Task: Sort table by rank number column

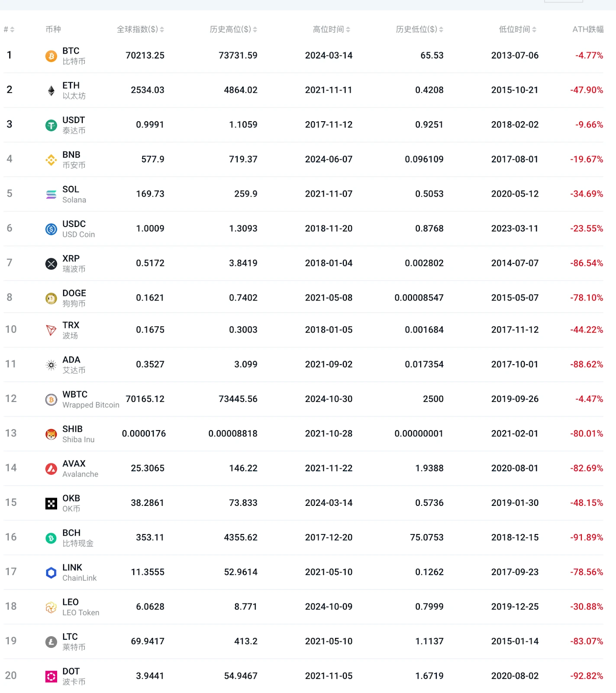Action: (9, 29)
